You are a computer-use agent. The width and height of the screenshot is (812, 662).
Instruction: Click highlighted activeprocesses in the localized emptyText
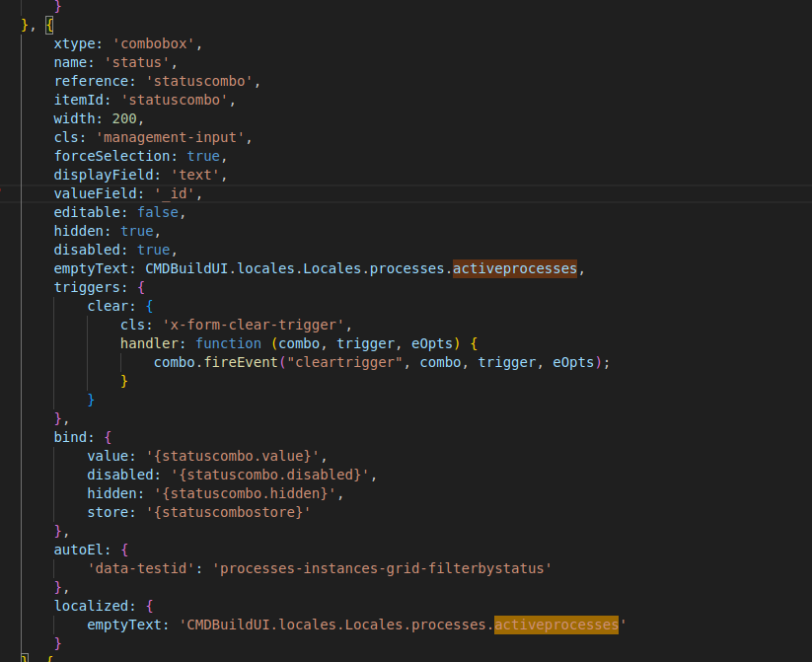click(x=556, y=625)
